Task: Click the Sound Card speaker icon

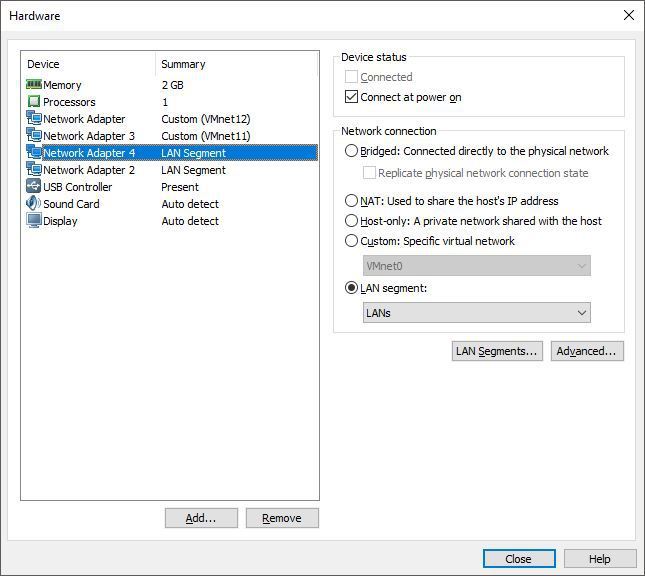Action: tap(34, 203)
